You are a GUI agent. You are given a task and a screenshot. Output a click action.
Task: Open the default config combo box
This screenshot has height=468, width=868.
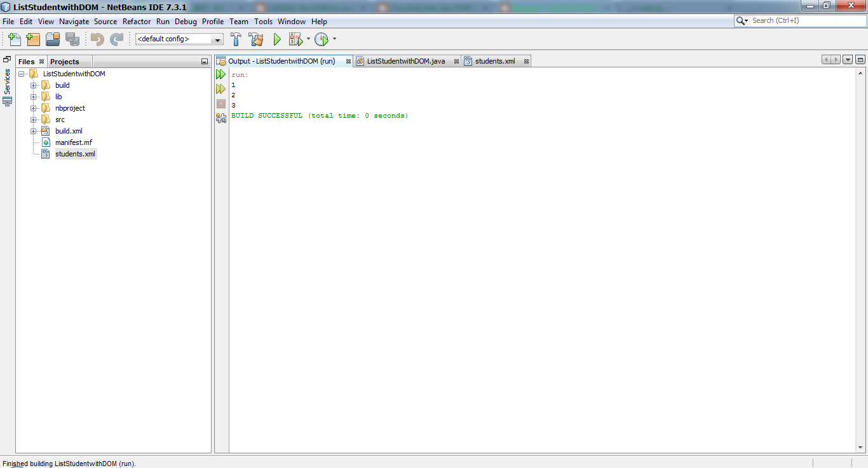coord(179,39)
